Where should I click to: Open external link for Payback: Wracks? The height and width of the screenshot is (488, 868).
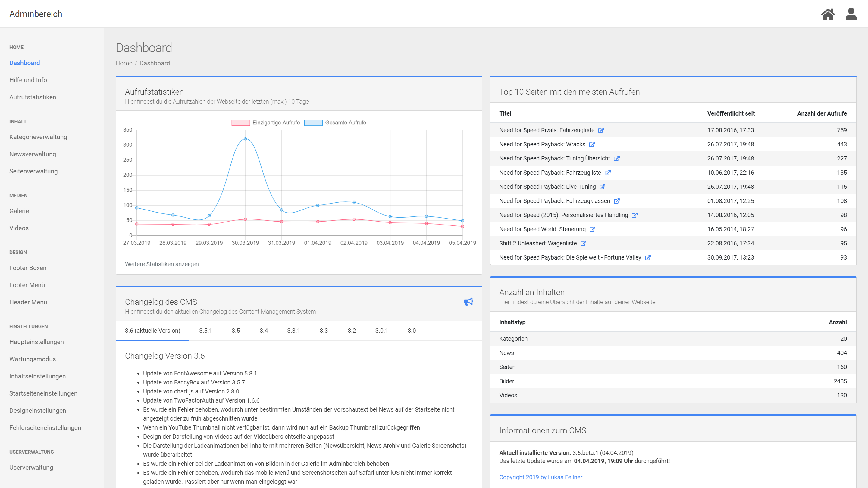coord(592,145)
